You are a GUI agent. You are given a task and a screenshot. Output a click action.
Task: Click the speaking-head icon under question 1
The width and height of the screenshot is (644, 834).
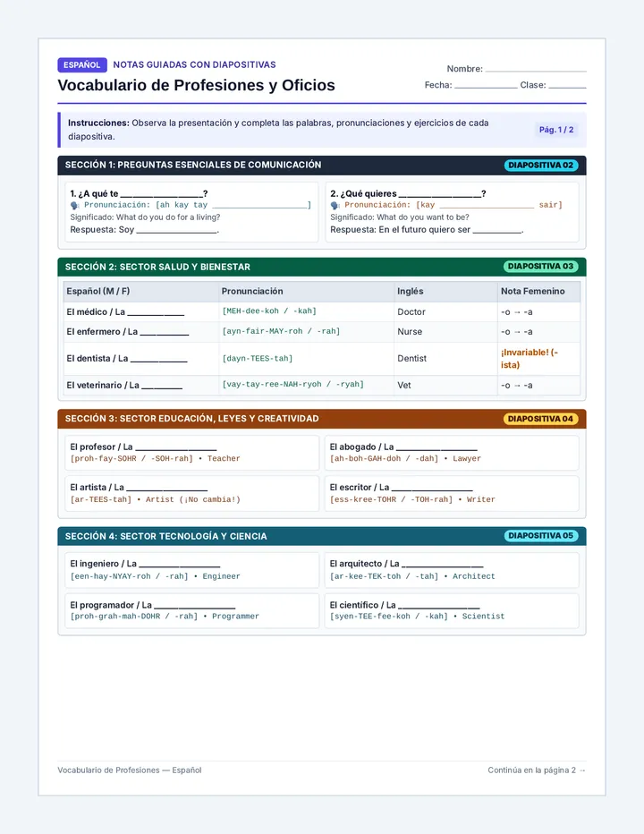[75, 205]
